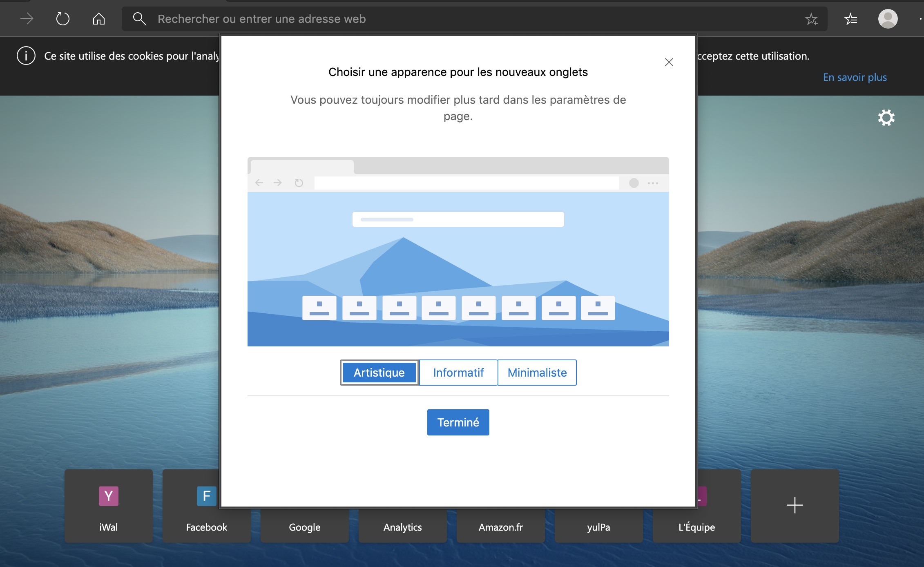Select the Informatif layout option
The image size is (924, 567).
[x=458, y=373]
